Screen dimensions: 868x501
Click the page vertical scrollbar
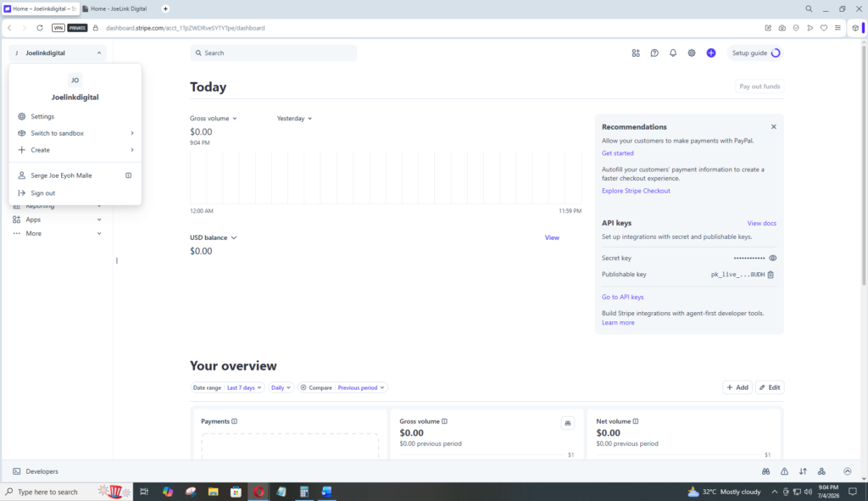pos(864,166)
